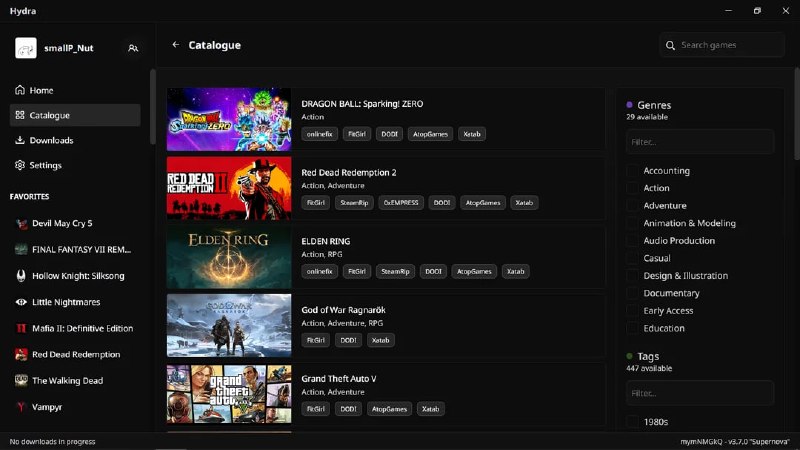
Task: Open the ELDEN RING game title
Action: point(326,241)
